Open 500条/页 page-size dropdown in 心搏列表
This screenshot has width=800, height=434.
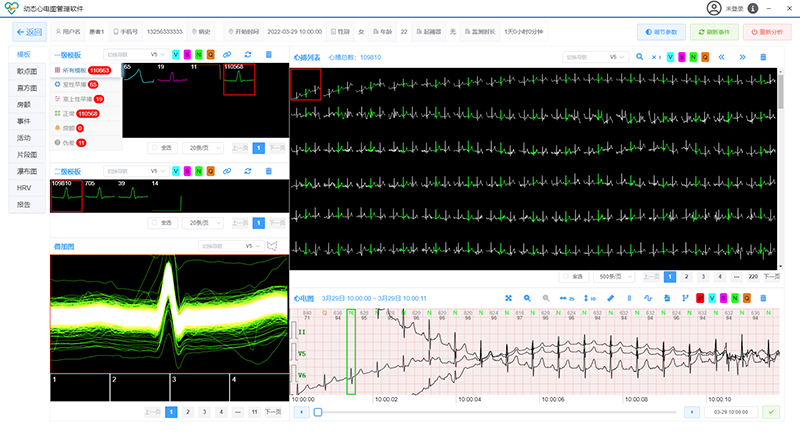[612, 276]
